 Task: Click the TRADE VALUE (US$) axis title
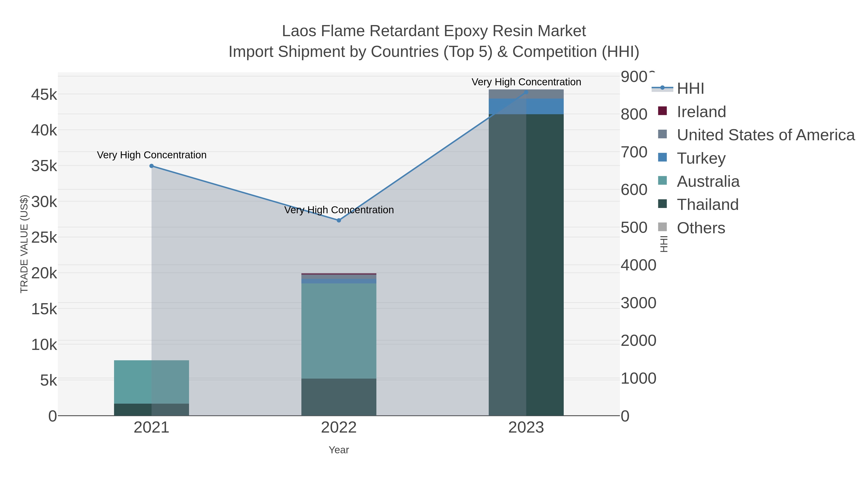click(24, 244)
